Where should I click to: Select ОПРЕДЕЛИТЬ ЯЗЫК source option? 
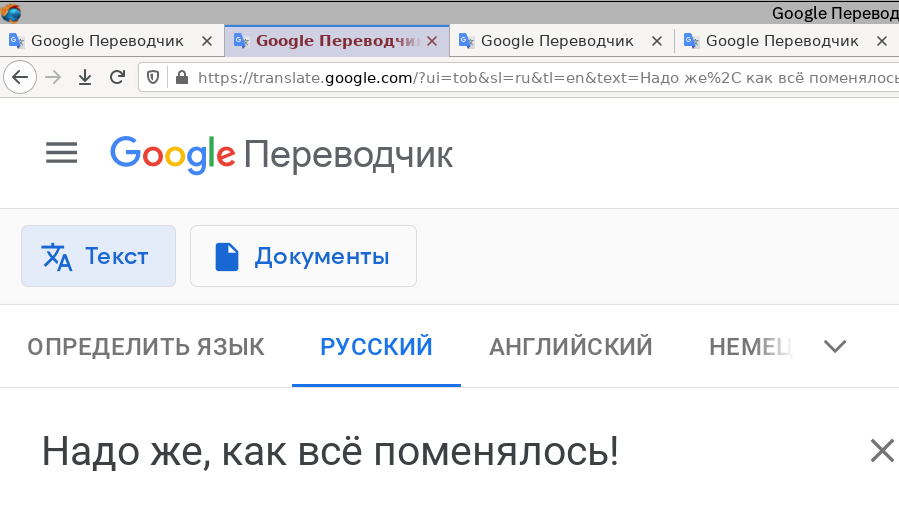146,347
